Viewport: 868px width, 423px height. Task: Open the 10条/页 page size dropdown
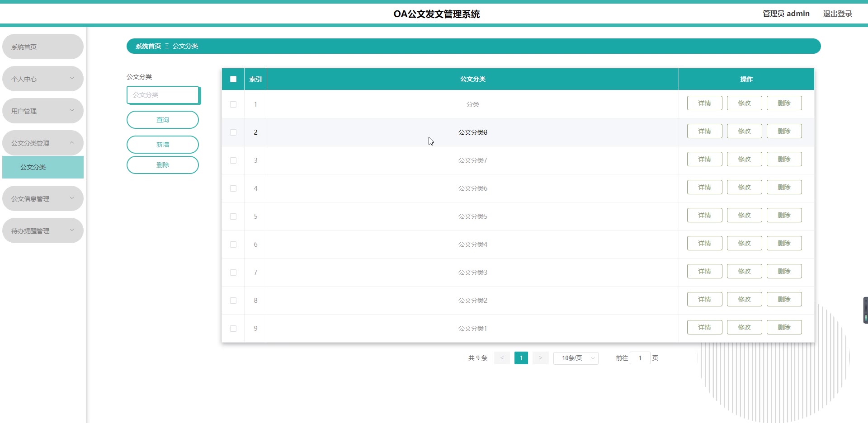tap(576, 358)
